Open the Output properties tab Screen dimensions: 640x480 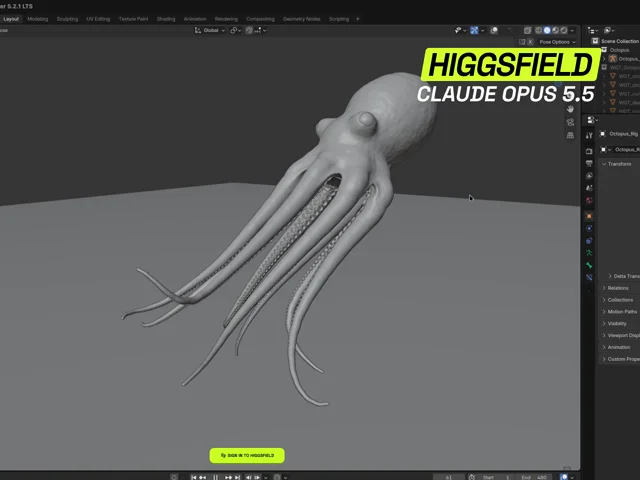click(589, 163)
